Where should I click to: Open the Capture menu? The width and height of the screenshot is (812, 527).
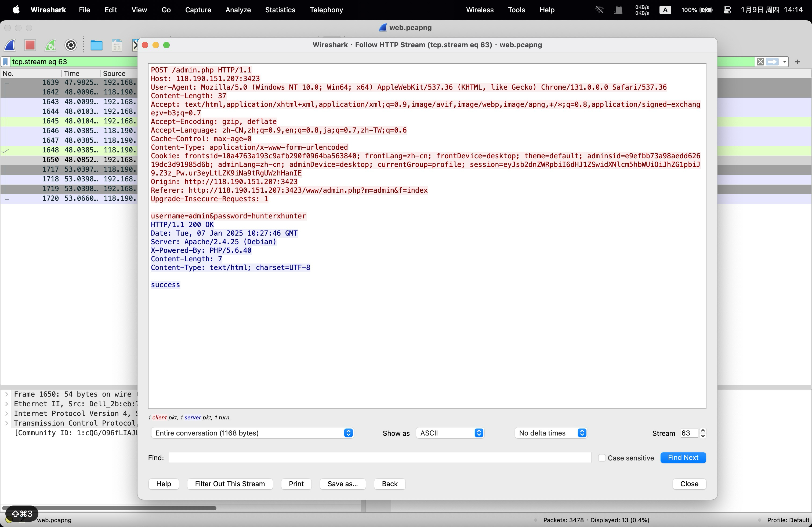point(198,10)
